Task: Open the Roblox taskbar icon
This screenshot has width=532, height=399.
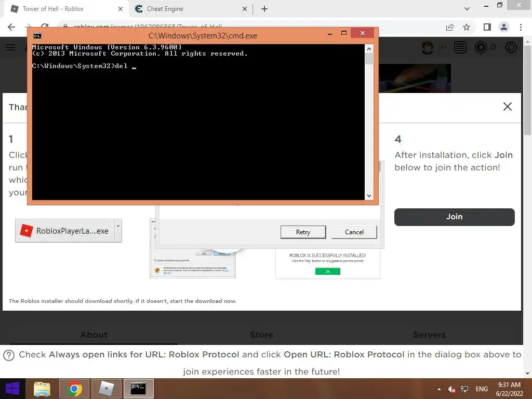Action: click(106, 389)
